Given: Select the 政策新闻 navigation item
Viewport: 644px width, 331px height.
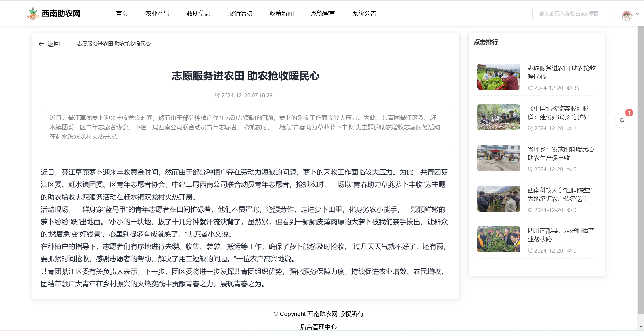Looking at the screenshot, I should pyautogui.click(x=281, y=14).
